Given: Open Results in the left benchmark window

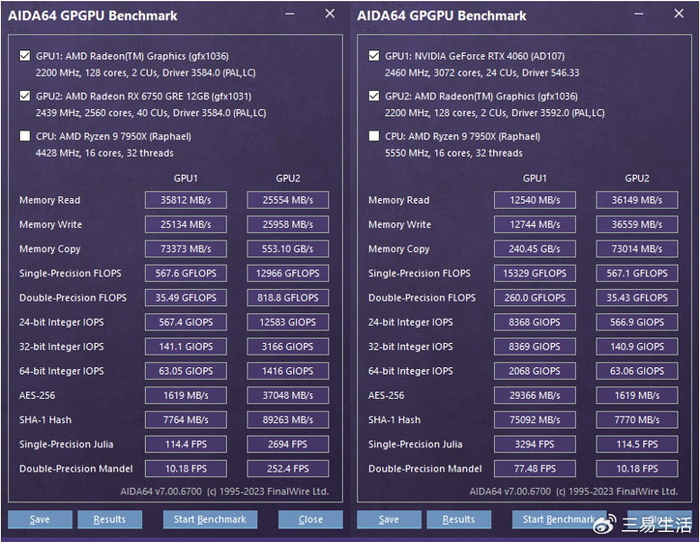Looking at the screenshot, I should click(x=110, y=519).
